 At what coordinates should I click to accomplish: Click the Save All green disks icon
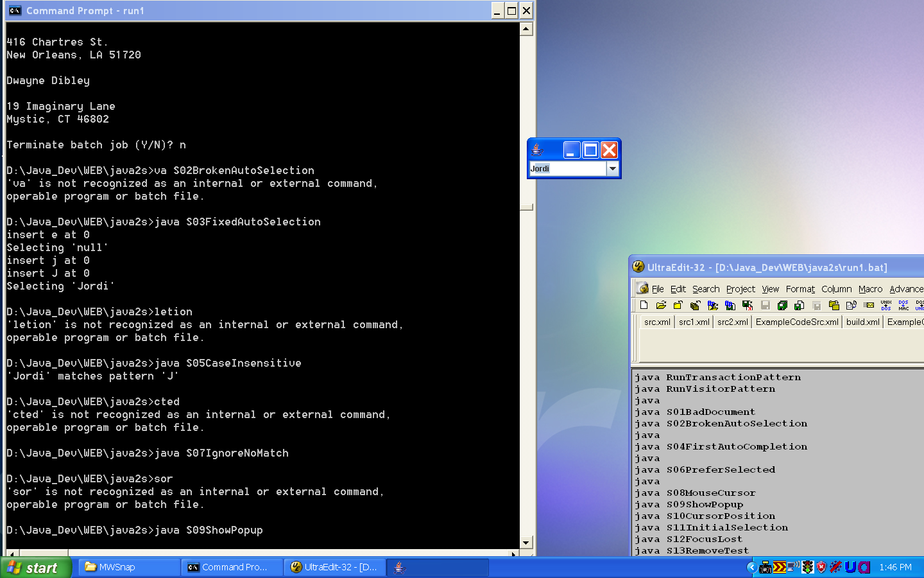pos(782,305)
